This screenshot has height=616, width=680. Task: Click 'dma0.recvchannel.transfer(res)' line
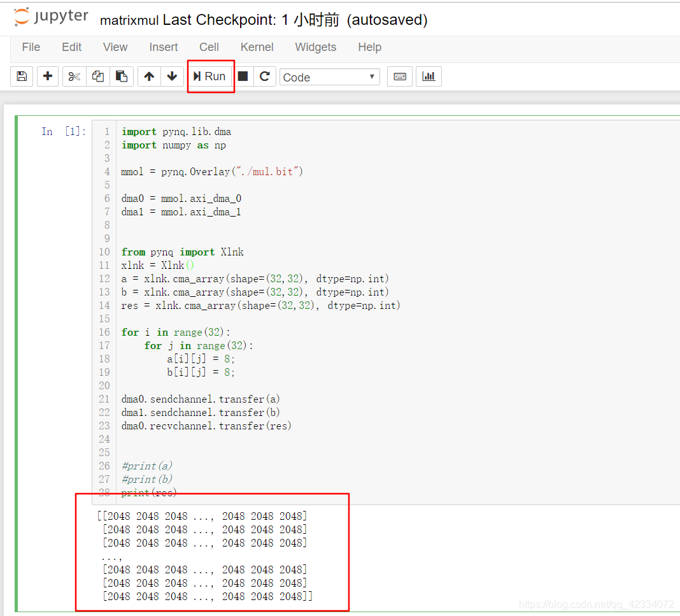click(x=206, y=426)
